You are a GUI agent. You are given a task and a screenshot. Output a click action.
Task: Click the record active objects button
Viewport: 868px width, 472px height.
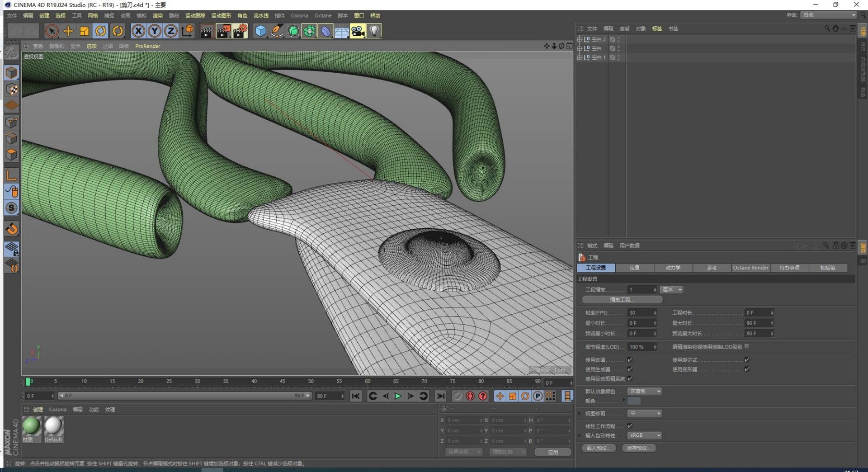click(470, 396)
